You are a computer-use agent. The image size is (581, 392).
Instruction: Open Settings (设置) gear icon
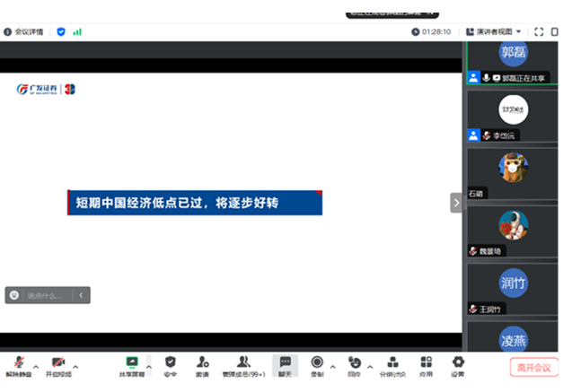point(458,363)
